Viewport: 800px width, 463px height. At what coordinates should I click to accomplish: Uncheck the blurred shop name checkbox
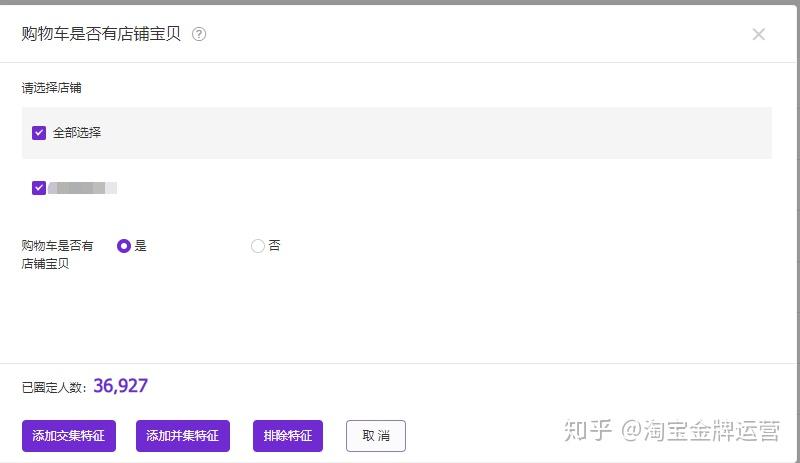(x=39, y=188)
